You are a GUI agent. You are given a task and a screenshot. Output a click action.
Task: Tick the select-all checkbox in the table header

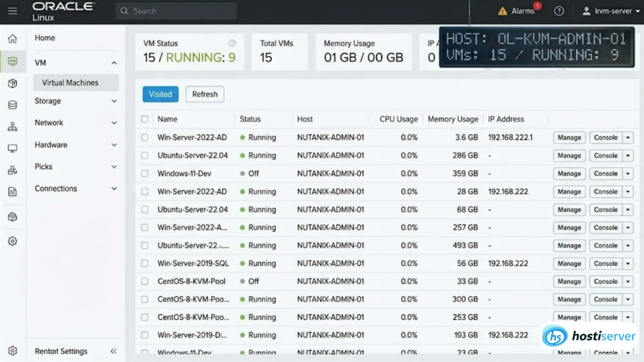point(145,119)
